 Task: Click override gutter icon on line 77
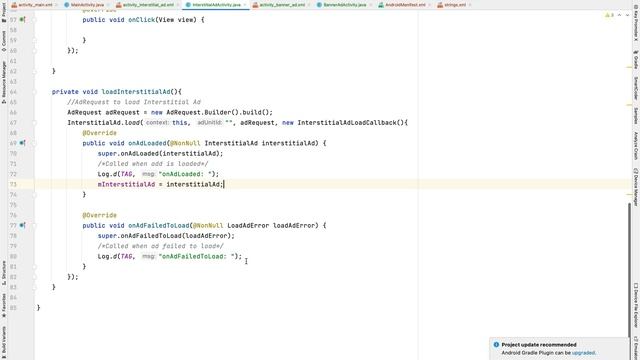[x=23, y=225]
